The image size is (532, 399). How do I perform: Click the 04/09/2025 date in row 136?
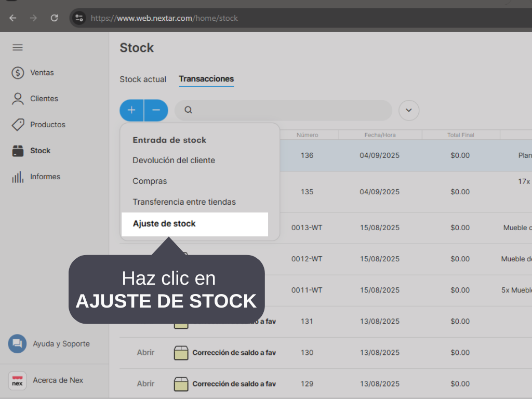(380, 155)
